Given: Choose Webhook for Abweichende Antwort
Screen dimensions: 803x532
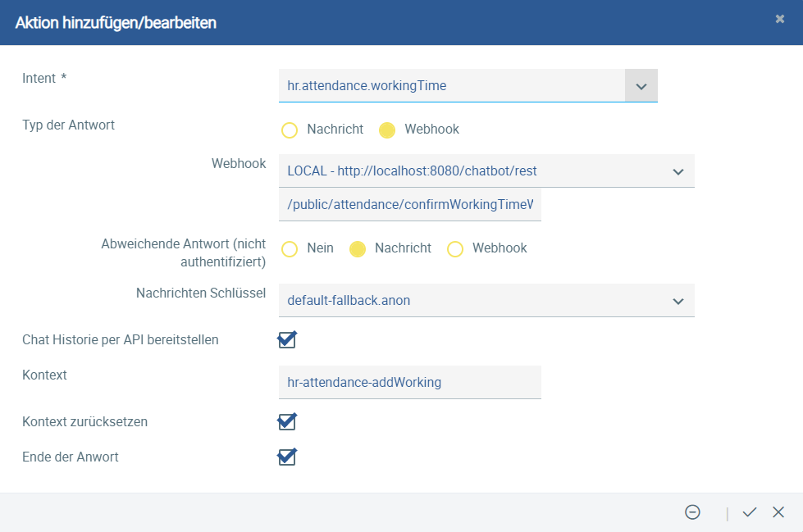Looking at the screenshot, I should click(x=455, y=249).
